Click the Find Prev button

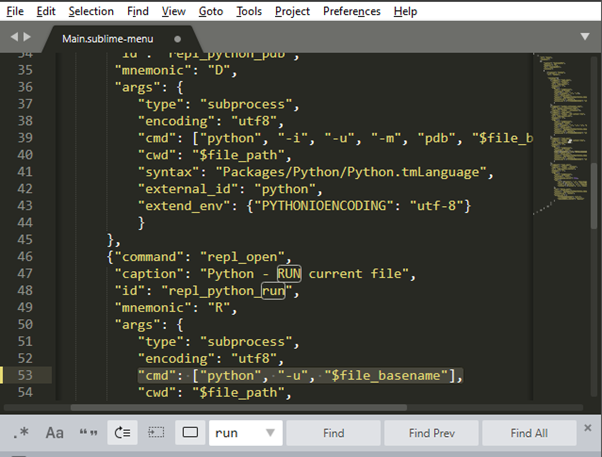[x=432, y=433]
